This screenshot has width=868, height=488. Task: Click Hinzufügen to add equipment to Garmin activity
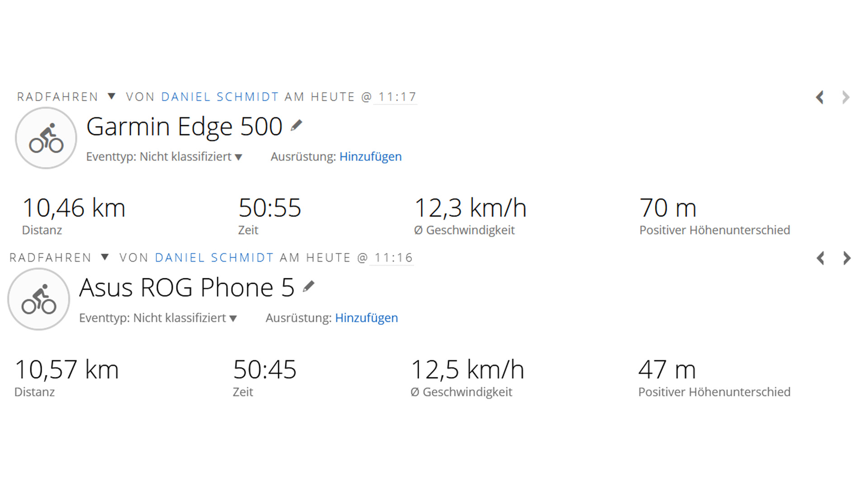370,157
